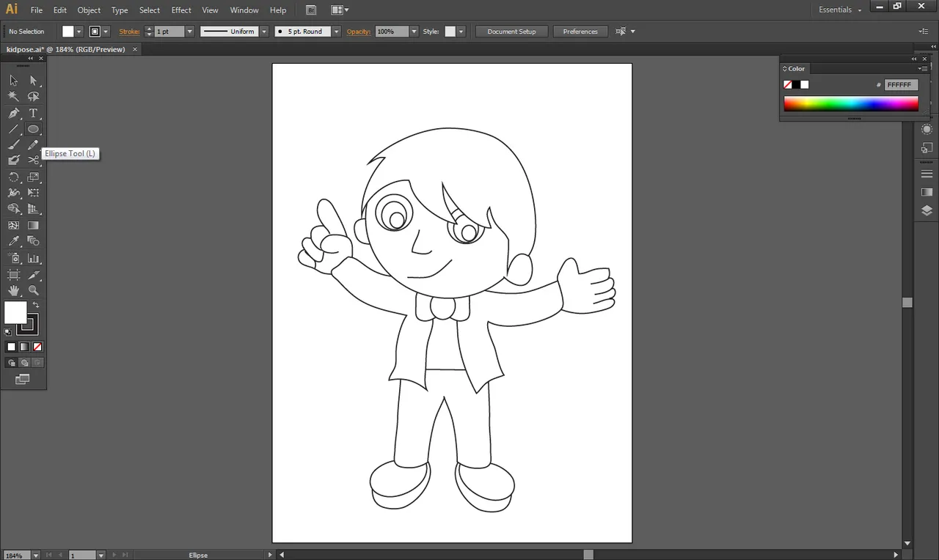This screenshot has height=560, width=939.
Task: Select the Zoom tool
Action: [x=33, y=290]
